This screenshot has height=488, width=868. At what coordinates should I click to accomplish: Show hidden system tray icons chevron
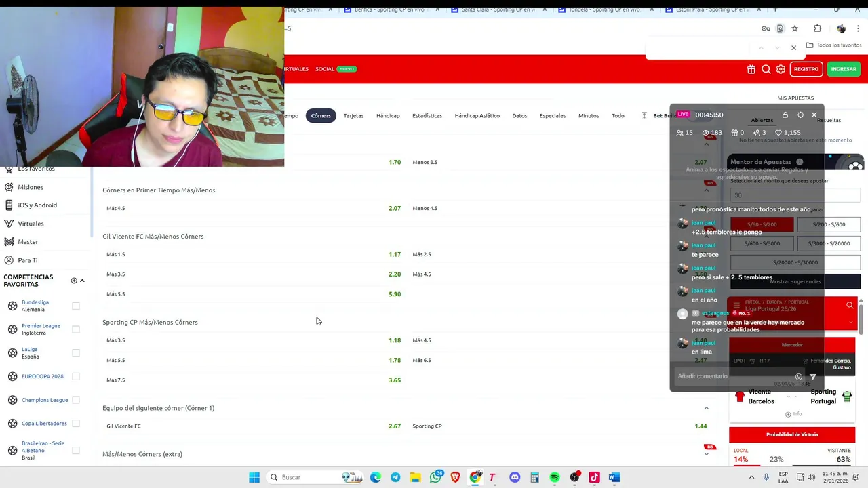pos(753,477)
